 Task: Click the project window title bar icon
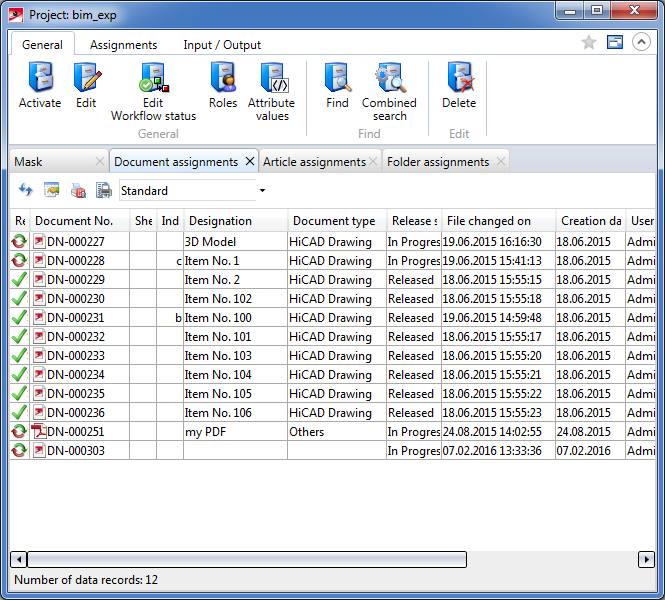pyautogui.click(x=16, y=15)
